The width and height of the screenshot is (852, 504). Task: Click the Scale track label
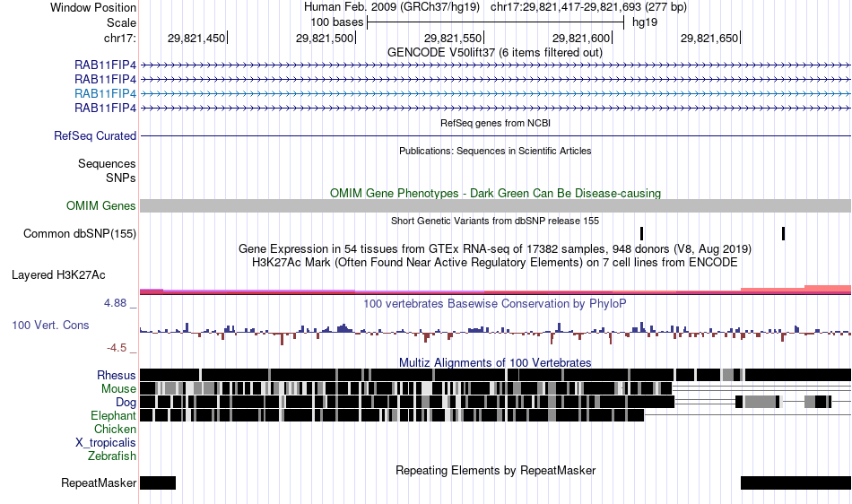coord(121,22)
